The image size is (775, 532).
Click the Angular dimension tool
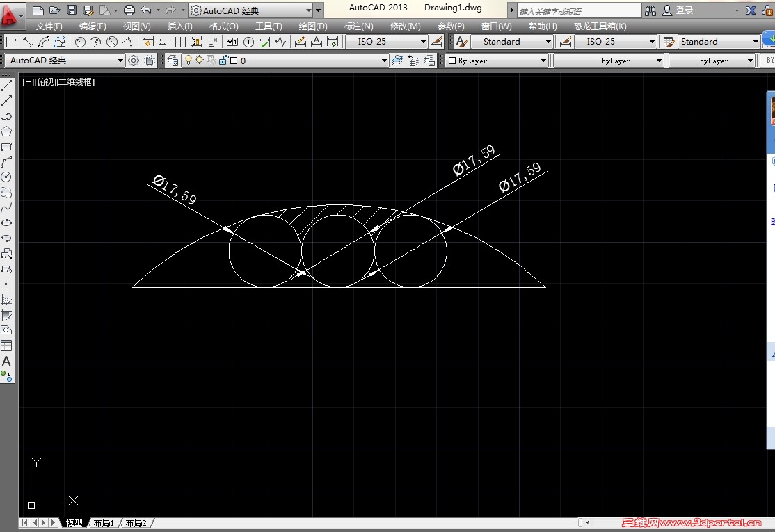(x=128, y=42)
